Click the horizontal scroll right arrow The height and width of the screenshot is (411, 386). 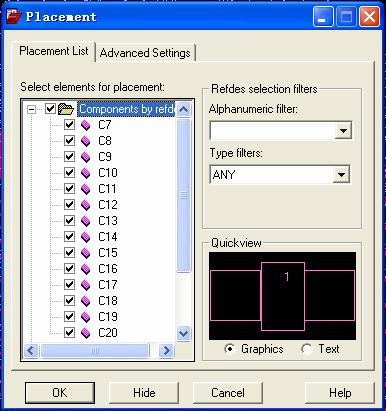pyautogui.click(x=166, y=350)
